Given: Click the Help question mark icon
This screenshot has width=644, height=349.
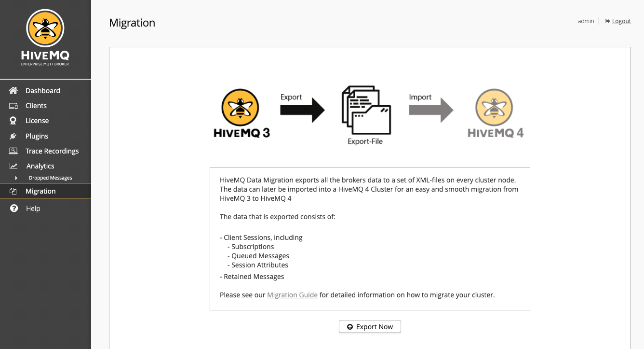Looking at the screenshot, I should pyautogui.click(x=14, y=209).
